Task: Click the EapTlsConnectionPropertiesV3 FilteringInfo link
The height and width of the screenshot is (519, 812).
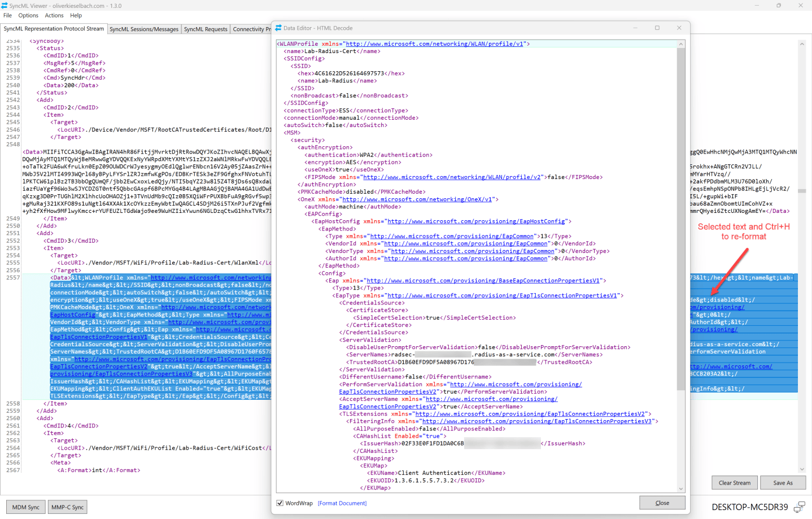Action: pyautogui.click(x=536, y=421)
